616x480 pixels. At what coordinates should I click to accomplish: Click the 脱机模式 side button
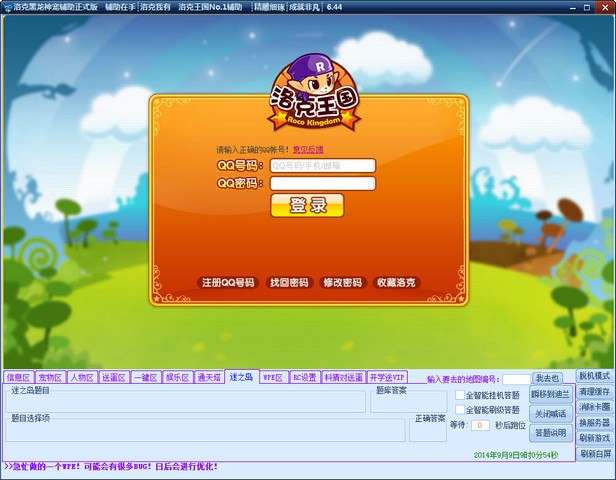[x=595, y=376]
